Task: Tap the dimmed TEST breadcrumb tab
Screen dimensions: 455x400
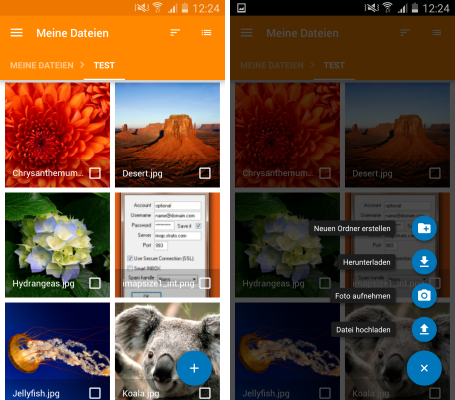Action: click(334, 65)
